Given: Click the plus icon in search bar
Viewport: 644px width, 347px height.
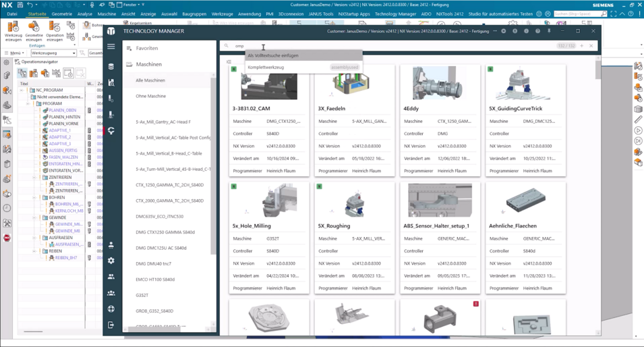Looking at the screenshot, I should tap(581, 46).
